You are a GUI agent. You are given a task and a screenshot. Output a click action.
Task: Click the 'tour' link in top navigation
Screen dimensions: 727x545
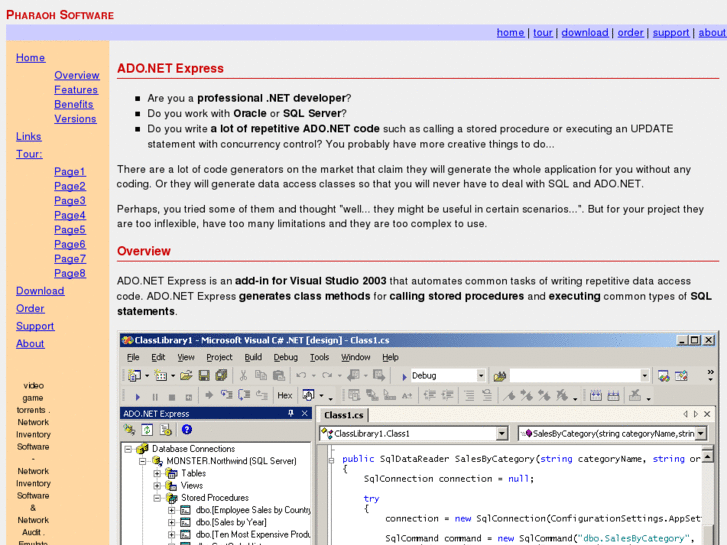click(543, 32)
